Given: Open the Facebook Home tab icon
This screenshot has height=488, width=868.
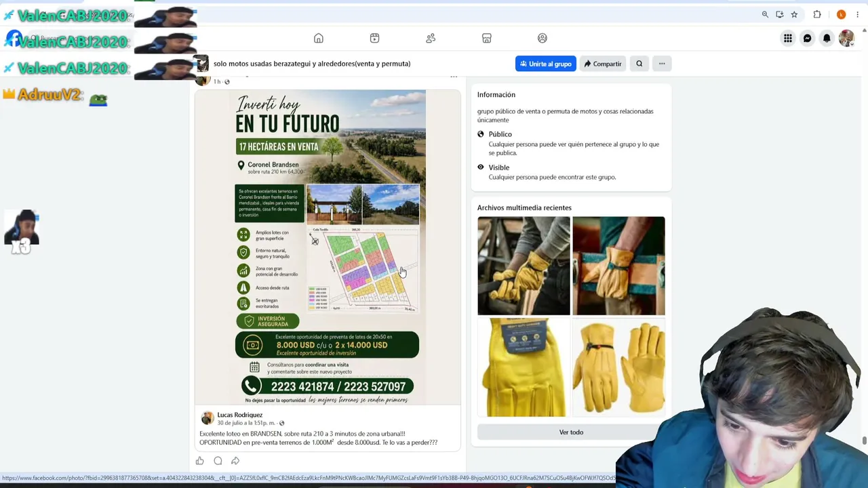Looking at the screenshot, I should [x=319, y=39].
